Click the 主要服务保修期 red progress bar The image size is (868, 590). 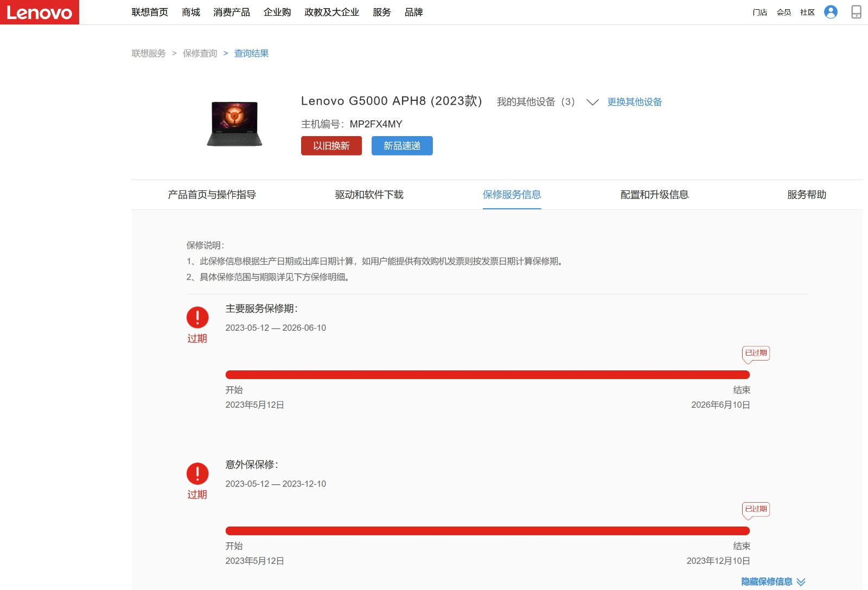pyautogui.click(x=488, y=375)
